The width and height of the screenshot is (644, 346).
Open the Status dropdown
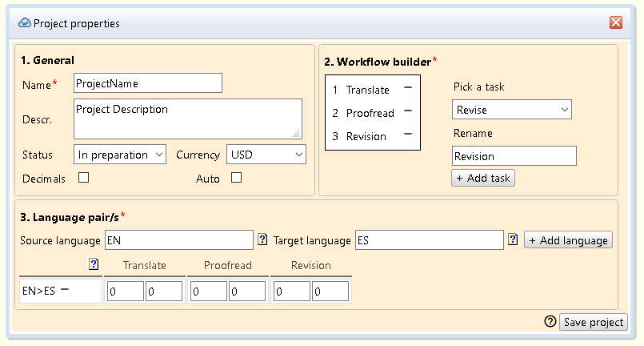click(x=120, y=154)
